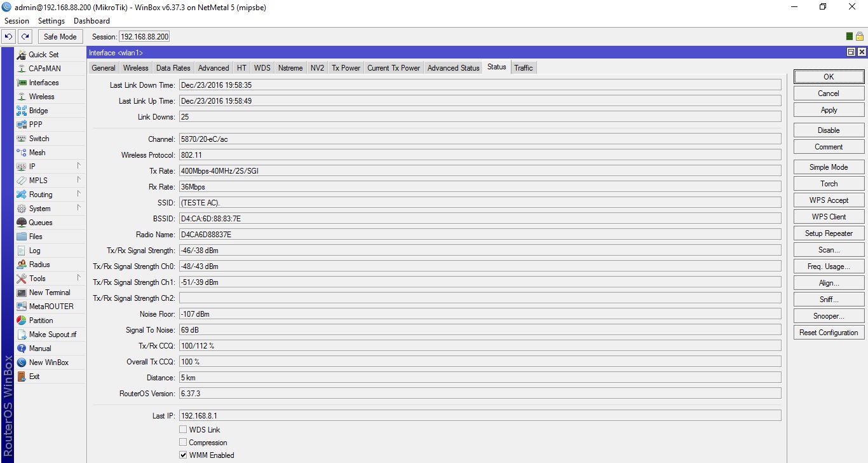Switch to the Advanced tab
Viewport: 868px width, 463px height.
point(214,68)
